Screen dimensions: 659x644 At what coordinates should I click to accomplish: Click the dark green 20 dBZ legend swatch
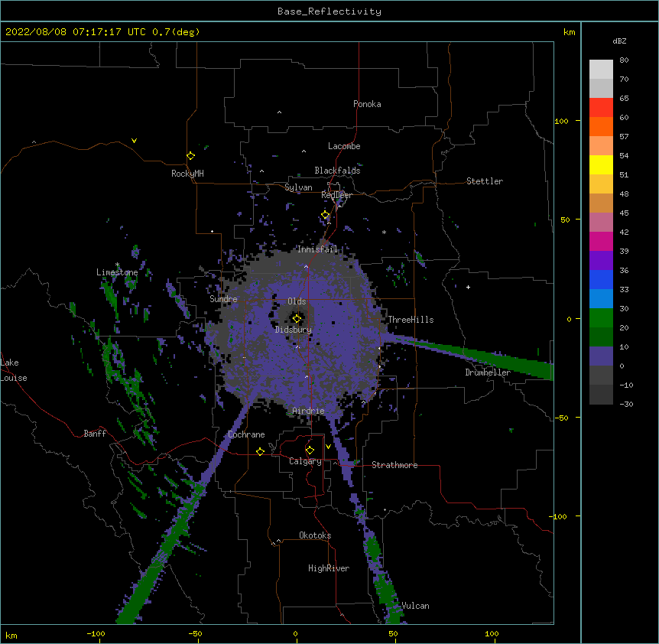tap(601, 337)
